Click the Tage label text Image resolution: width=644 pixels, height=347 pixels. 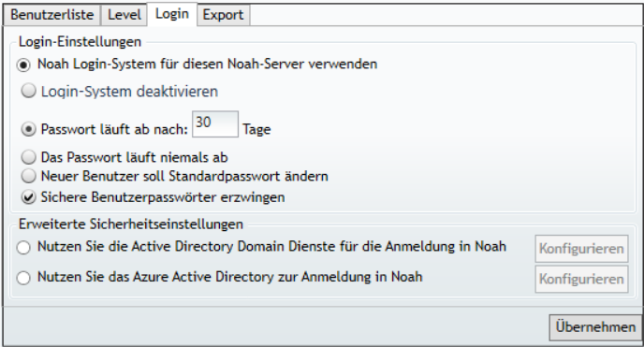256,130
